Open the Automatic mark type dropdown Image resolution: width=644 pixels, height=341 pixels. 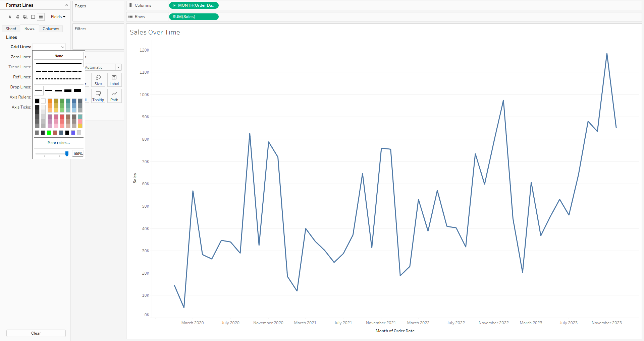click(x=103, y=67)
